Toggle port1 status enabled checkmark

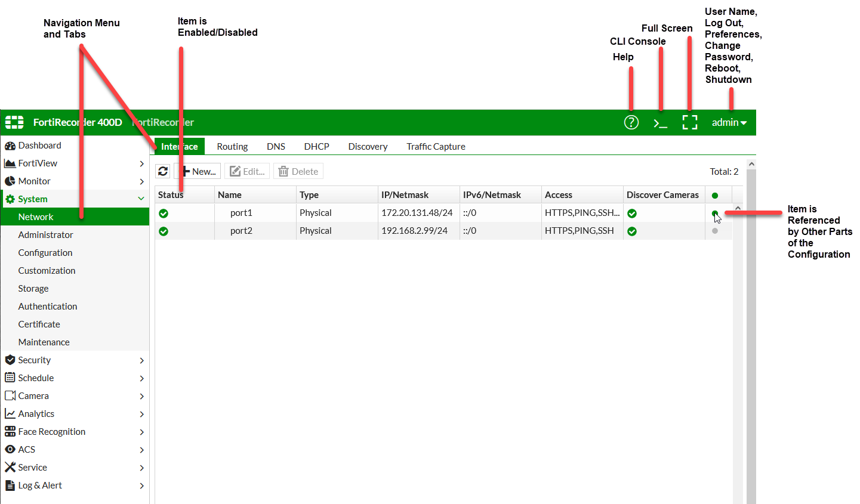[163, 212]
